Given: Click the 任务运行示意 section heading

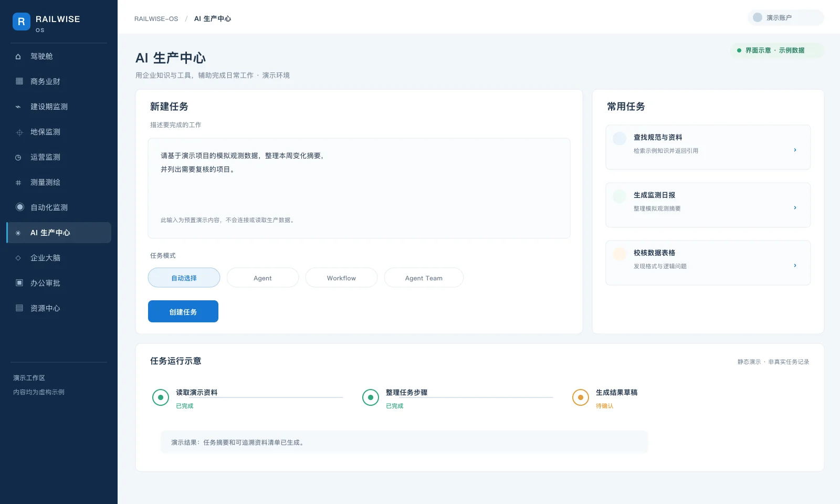Looking at the screenshot, I should 176,361.
